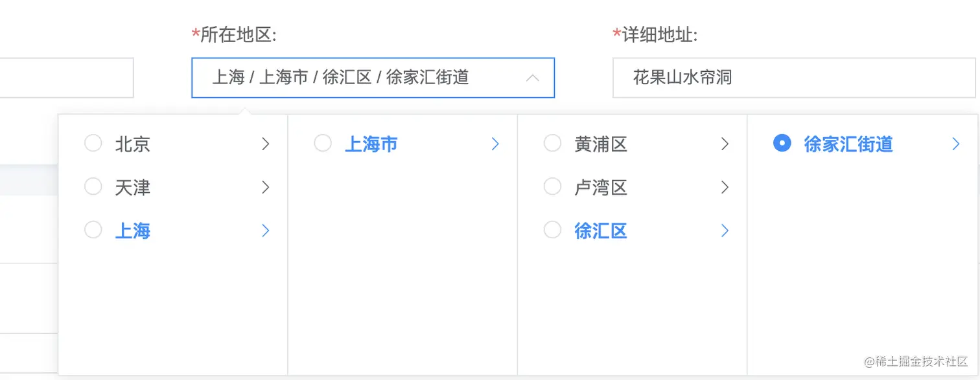Click the chevron beside 徐家汇街道
Screen dimensions: 980x380
pyautogui.click(x=955, y=144)
